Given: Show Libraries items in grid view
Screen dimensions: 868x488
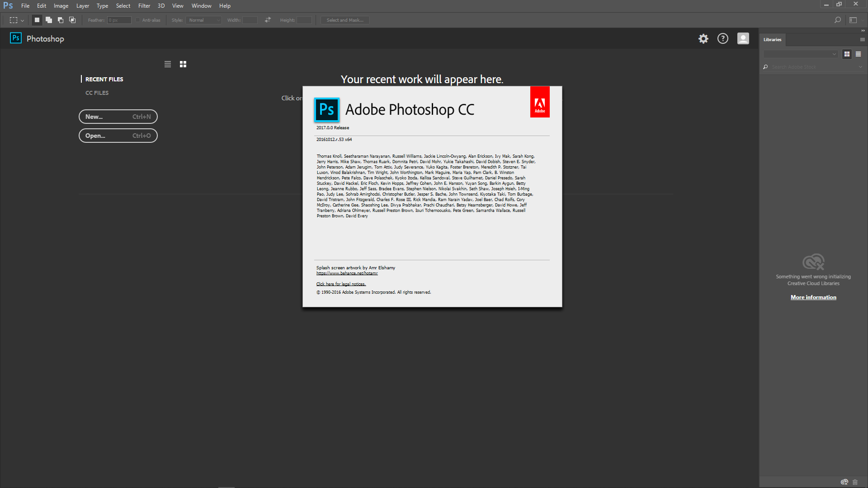Looking at the screenshot, I should pyautogui.click(x=847, y=54).
